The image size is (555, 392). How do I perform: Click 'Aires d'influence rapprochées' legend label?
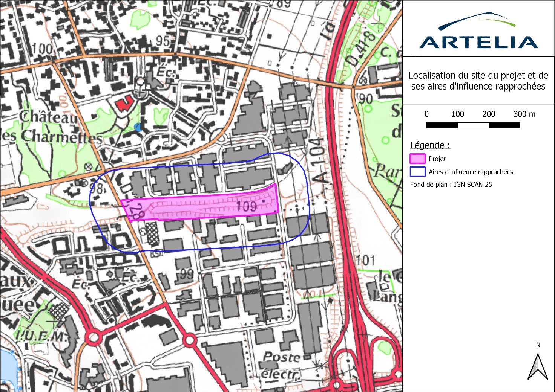point(471,172)
